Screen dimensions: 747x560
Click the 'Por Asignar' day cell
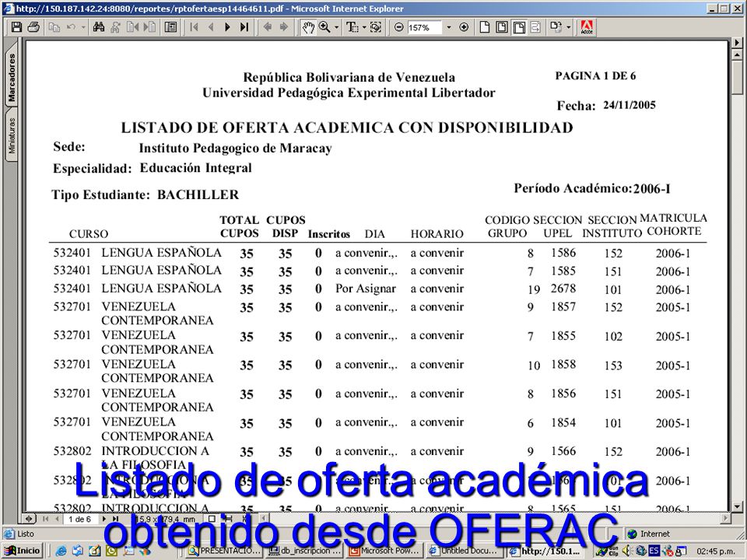click(366, 289)
